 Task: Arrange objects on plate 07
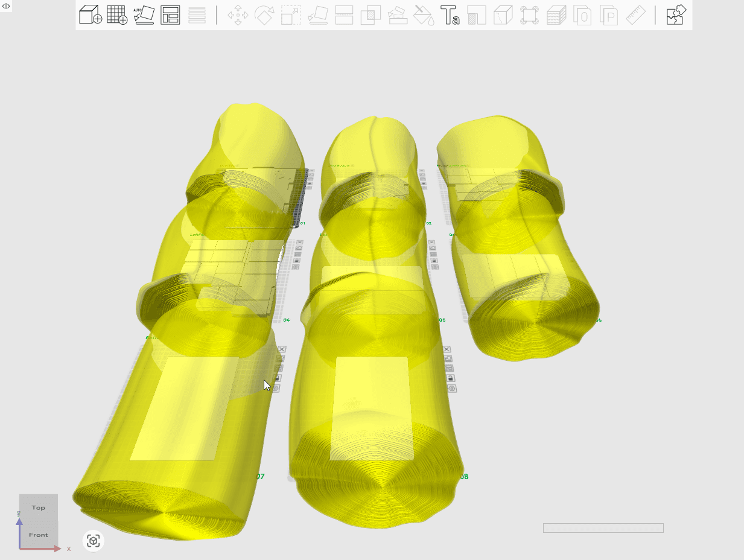pyautogui.click(x=279, y=368)
